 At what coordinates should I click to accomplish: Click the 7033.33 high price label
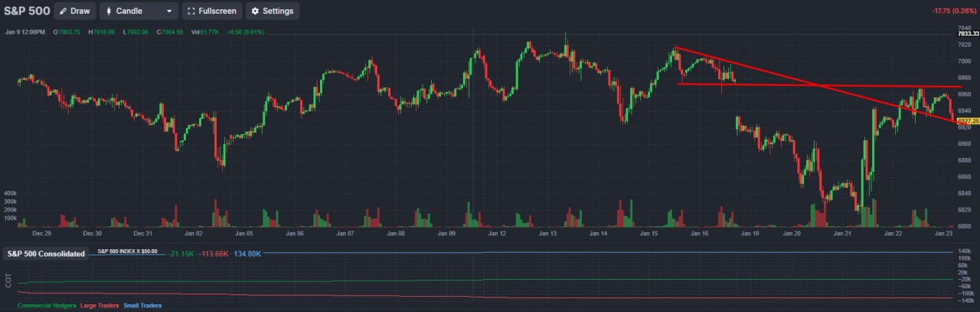coord(968,34)
